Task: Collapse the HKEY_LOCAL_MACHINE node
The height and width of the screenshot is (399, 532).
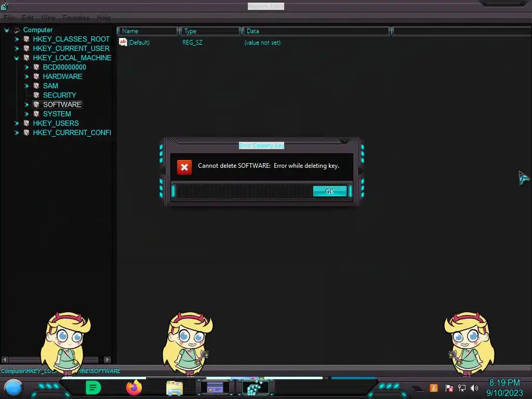Action: coord(16,58)
